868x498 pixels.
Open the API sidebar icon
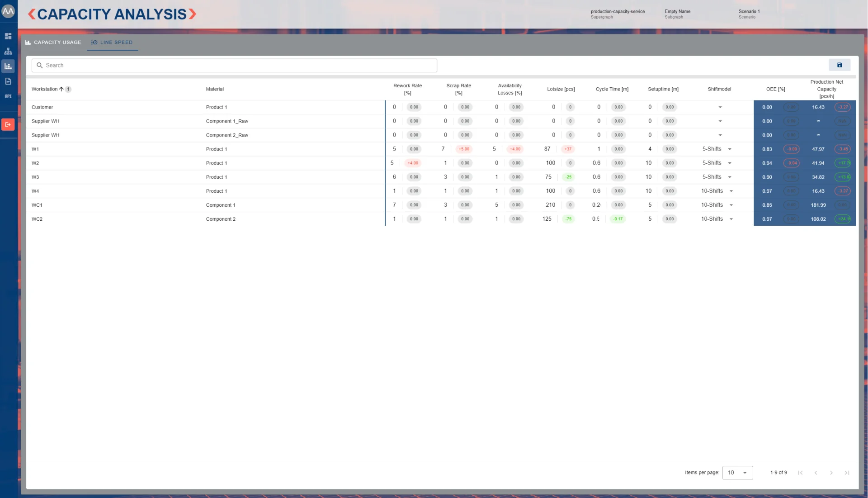[8, 96]
